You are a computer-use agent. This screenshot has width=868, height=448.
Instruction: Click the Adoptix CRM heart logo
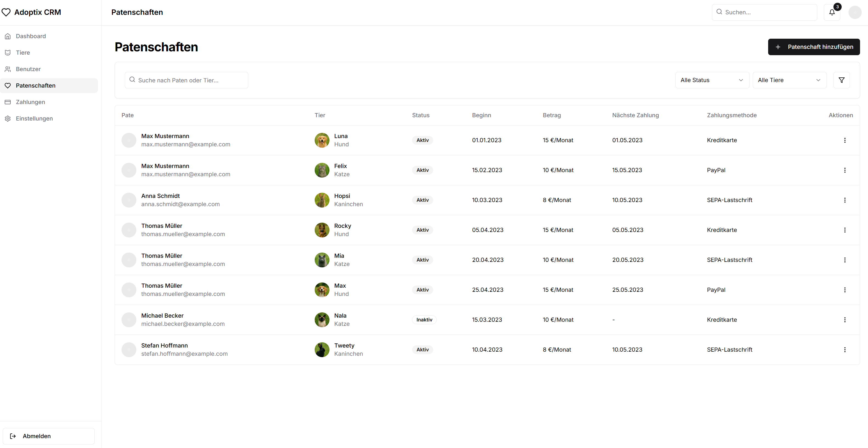(6, 12)
